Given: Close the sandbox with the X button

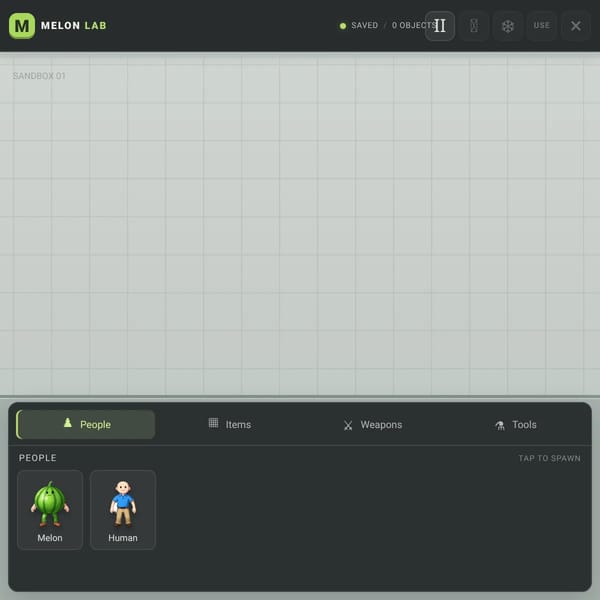Looking at the screenshot, I should 576,26.
